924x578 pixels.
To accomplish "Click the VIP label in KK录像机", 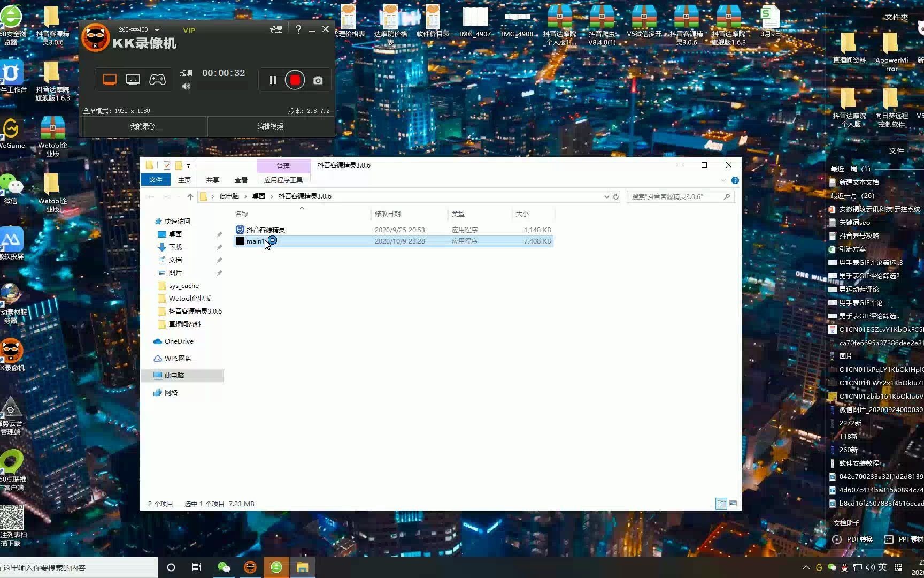I will (x=189, y=31).
